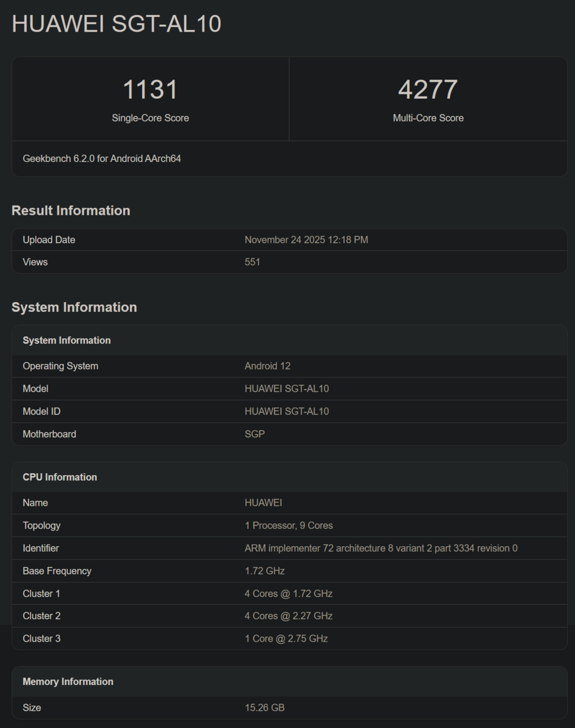
Task: Select the Multi-Core Score value 4277
Action: [428, 89]
